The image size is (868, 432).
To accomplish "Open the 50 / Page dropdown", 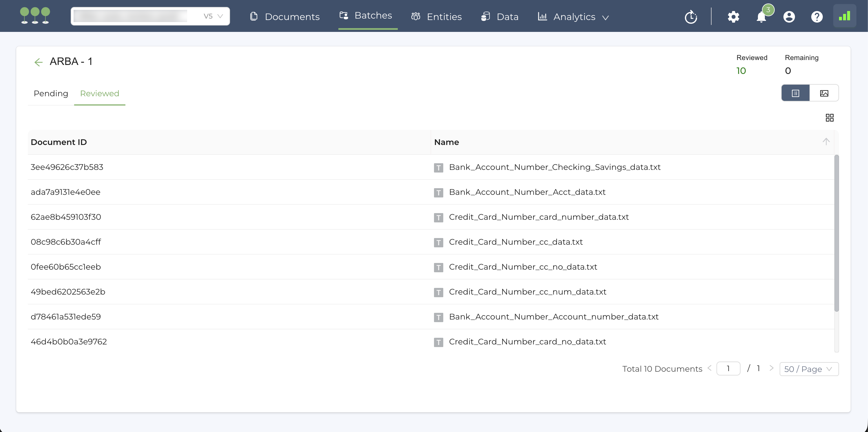I will 809,369.
